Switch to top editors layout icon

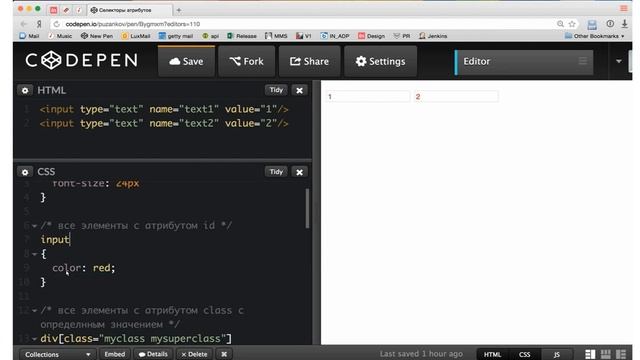point(605,354)
